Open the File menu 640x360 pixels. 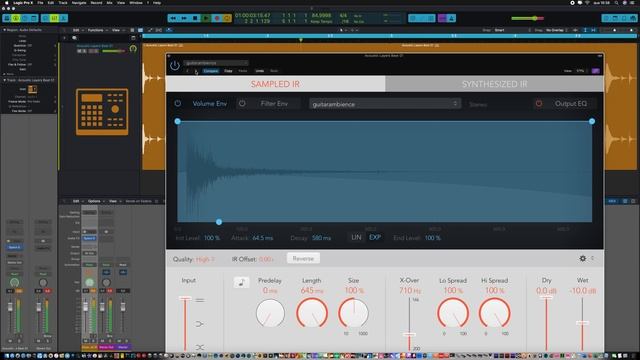point(40,3)
